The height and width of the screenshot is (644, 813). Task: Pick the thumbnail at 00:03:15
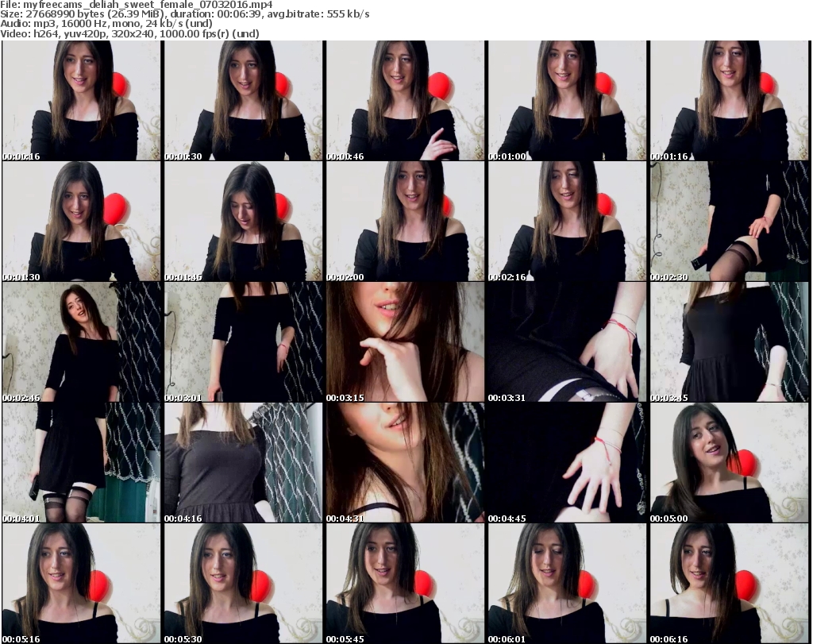coord(405,342)
